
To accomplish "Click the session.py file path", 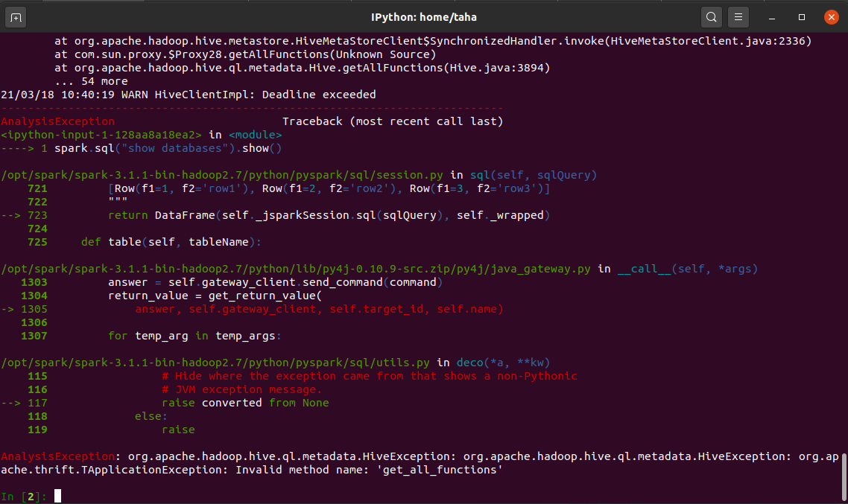I will [x=224, y=175].
